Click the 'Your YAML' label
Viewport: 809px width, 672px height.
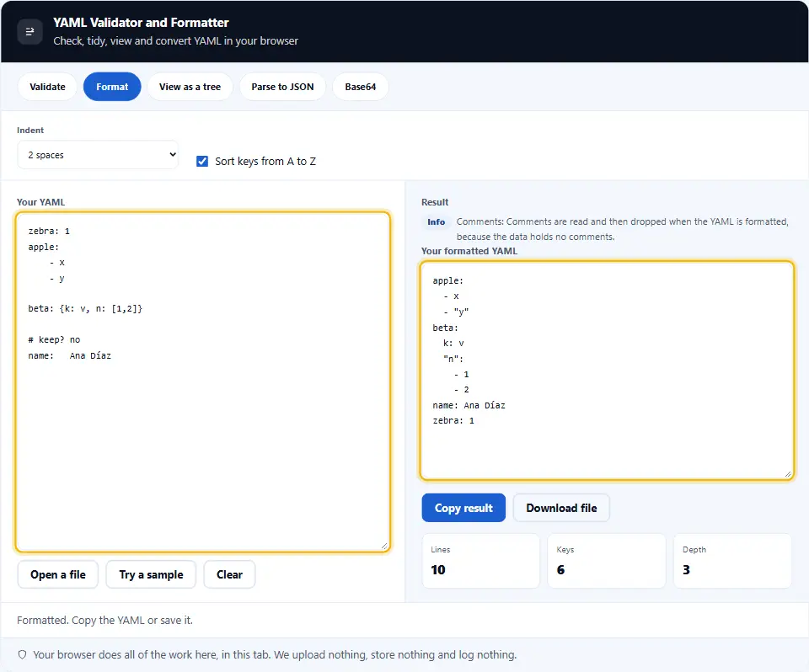pyautogui.click(x=40, y=202)
